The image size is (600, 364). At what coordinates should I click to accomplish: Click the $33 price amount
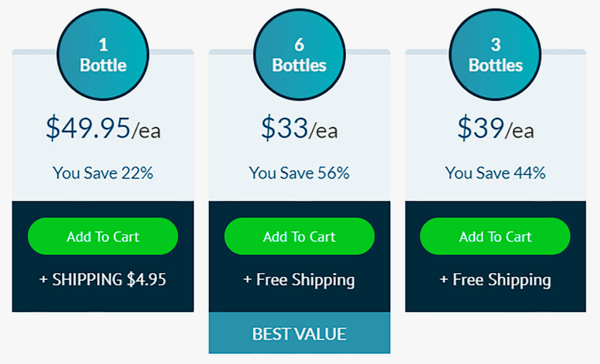point(285,128)
